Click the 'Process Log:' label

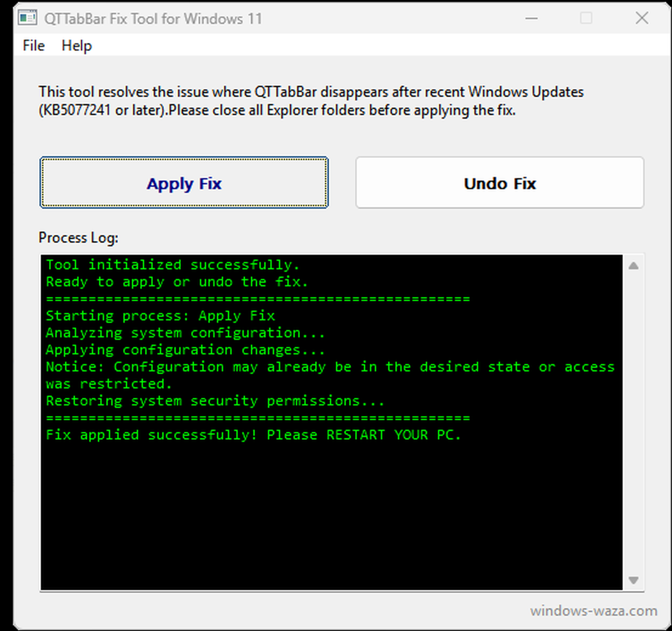(x=78, y=238)
